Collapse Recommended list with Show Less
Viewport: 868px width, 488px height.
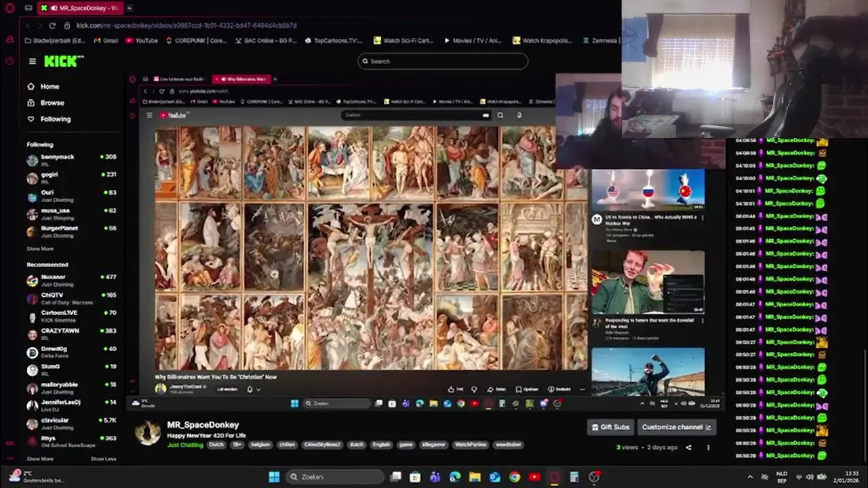(104, 459)
